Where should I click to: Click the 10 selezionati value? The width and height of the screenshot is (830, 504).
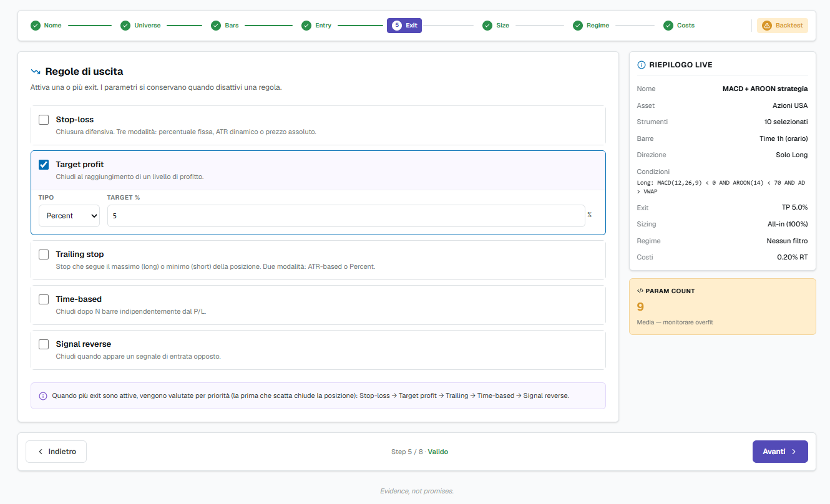pyautogui.click(x=786, y=122)
